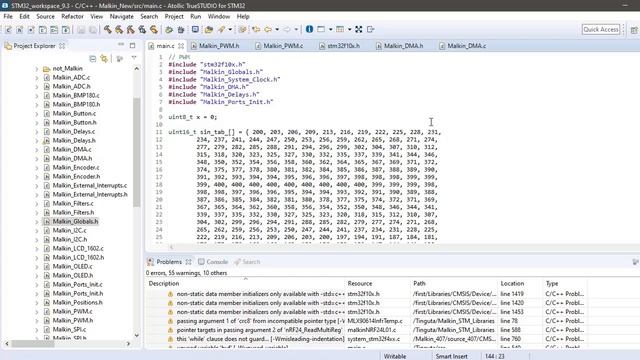Click the icon at Problems panel right edge
Viewport: 640px width, 360px height.
coord(635,262)
